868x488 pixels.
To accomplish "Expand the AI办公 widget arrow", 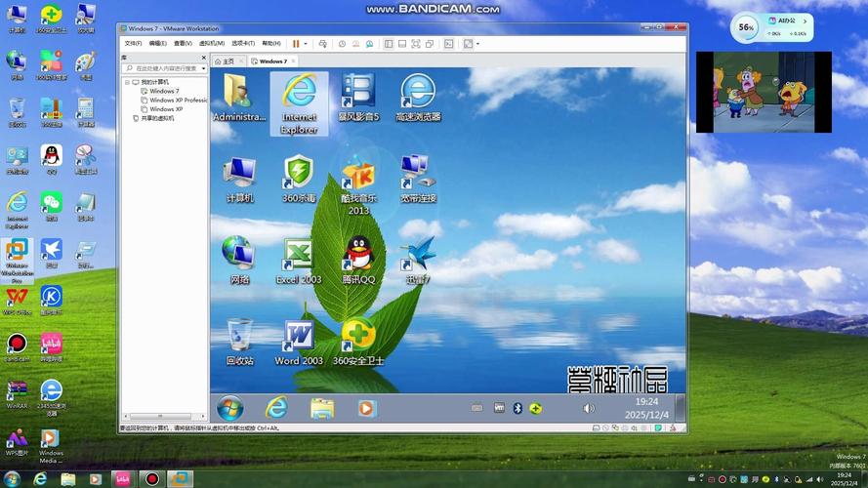I will coord(805,21).
